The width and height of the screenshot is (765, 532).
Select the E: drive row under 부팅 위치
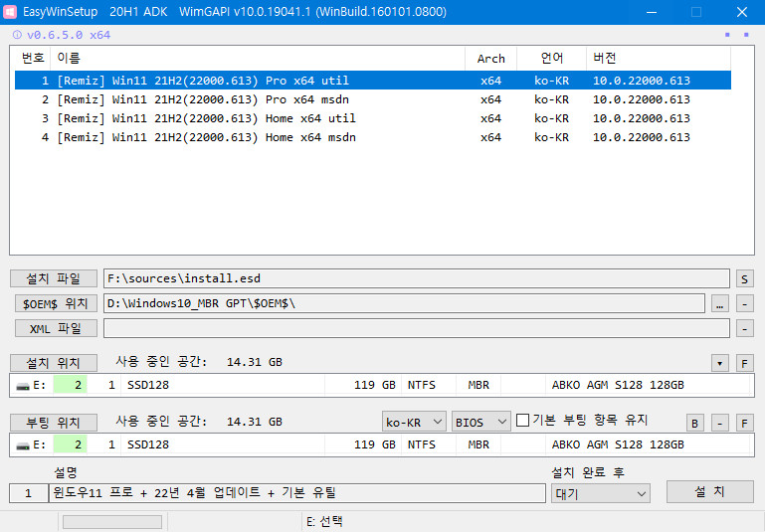[382, 444]
